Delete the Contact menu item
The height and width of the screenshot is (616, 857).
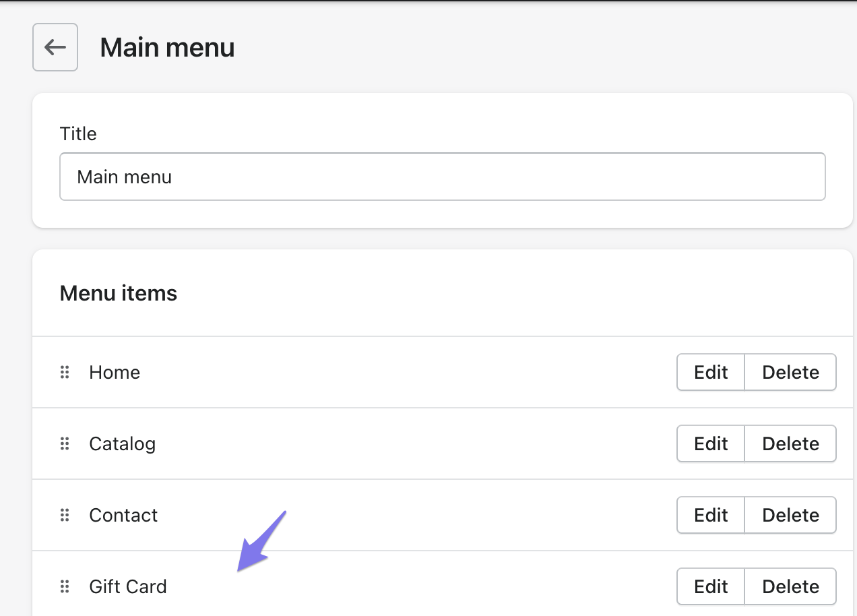tap(790, 515)
